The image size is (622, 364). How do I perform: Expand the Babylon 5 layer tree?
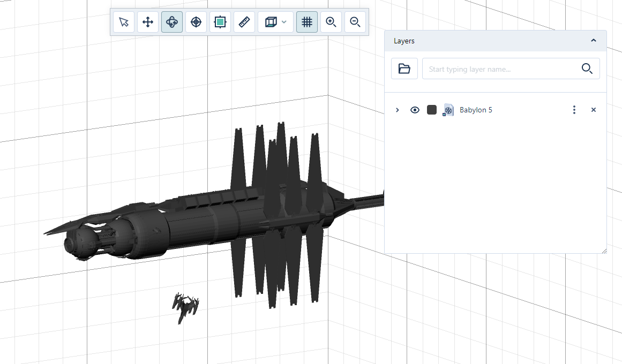pos(397,110)
